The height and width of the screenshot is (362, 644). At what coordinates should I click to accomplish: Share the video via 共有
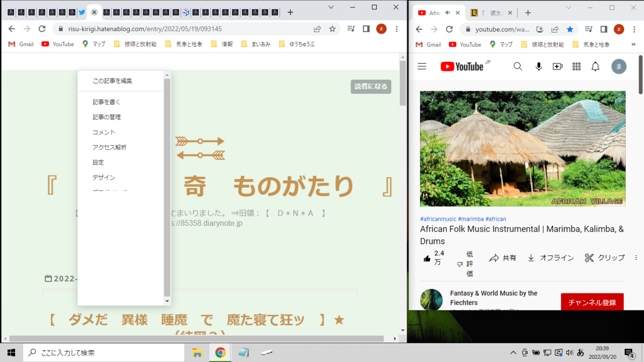pyautogui.click(x=502, y=258)
